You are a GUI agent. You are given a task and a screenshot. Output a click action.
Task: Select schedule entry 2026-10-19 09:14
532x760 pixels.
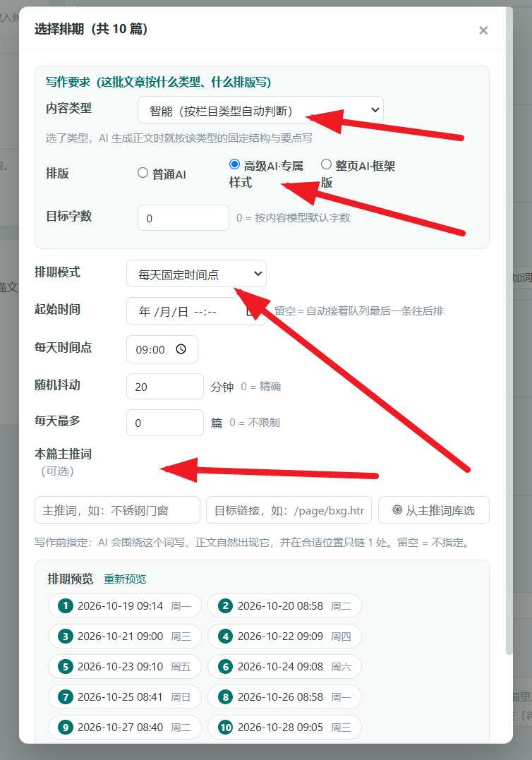click(124, 605)
